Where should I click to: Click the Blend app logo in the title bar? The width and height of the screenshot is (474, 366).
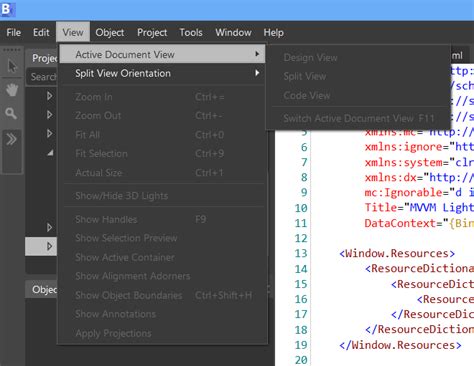7,9
